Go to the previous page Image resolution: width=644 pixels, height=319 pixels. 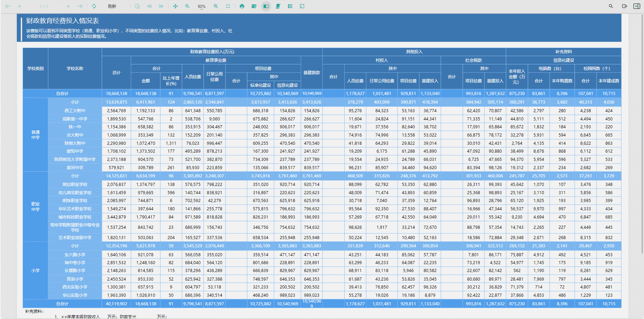(x=20, y=6)
